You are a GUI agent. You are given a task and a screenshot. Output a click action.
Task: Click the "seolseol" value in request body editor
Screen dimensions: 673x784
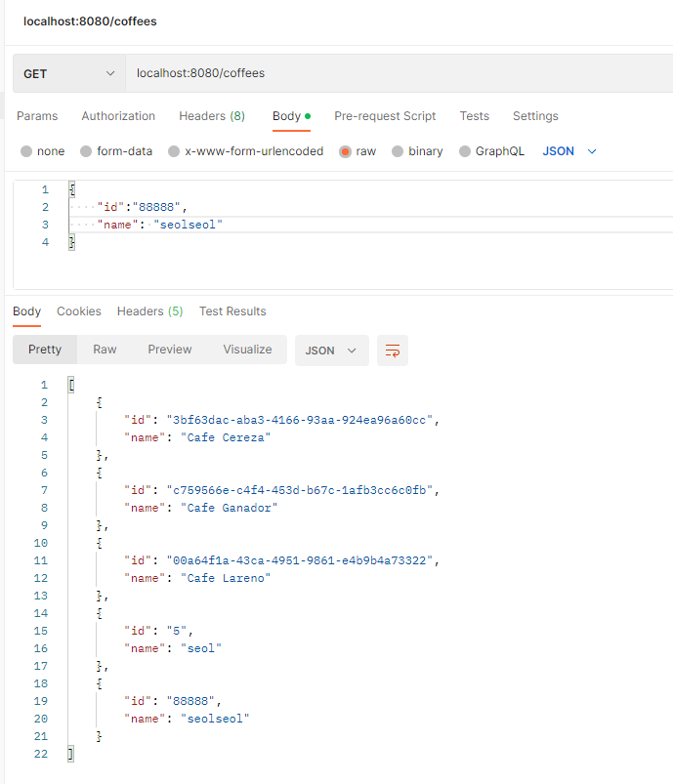click(x=189, y=225)
